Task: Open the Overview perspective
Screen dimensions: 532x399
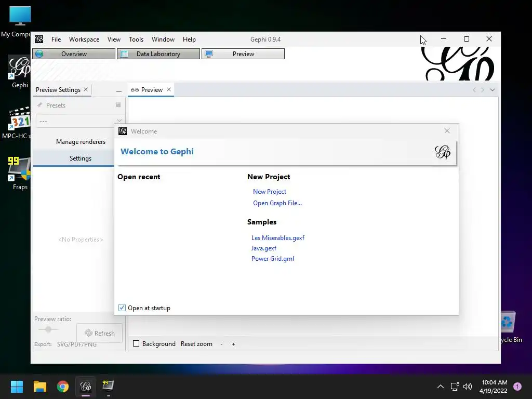Action: click(74, 54)
